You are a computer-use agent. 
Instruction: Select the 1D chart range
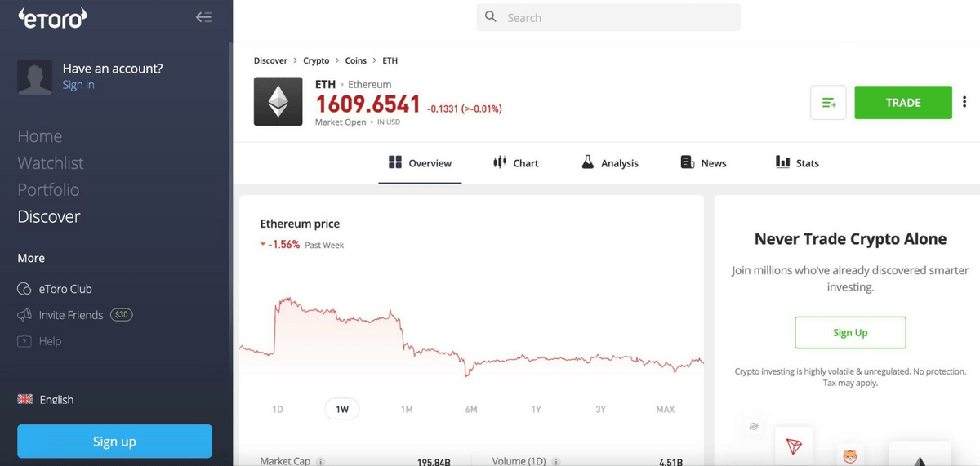click(278, 409)
